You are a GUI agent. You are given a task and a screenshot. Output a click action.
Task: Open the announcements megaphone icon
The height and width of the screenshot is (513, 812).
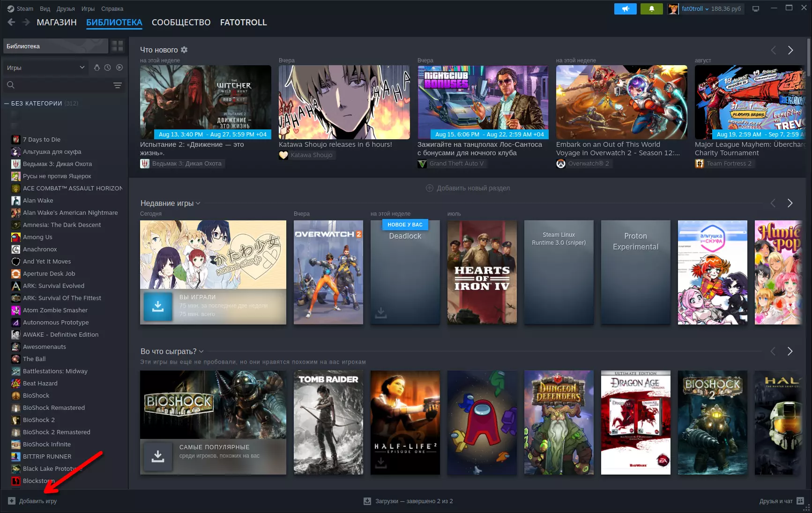625,9
